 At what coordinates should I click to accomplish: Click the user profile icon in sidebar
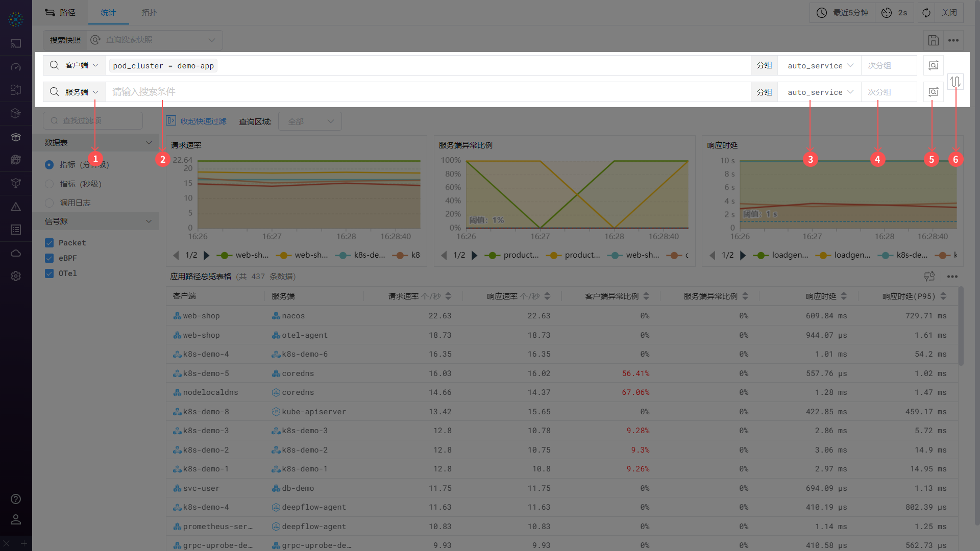(16, 519)
